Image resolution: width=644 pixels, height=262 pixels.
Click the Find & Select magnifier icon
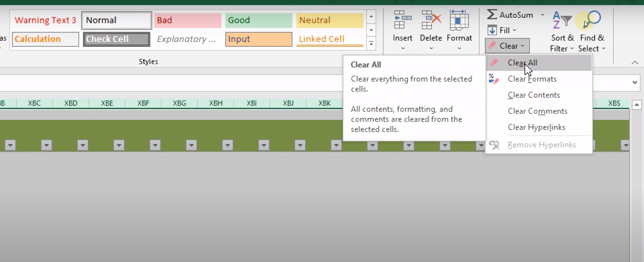pyautogui.click(x=592, y=20)
